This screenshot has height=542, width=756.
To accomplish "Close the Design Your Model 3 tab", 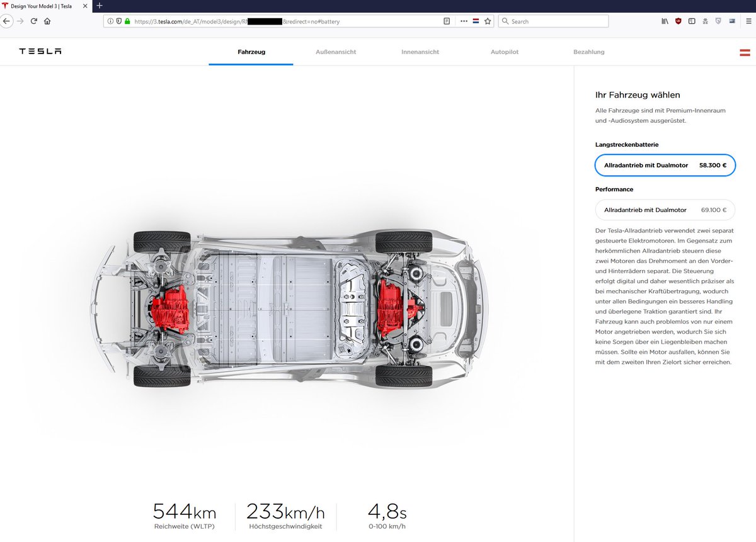I will pyautogui.click(x=85, y=6).
